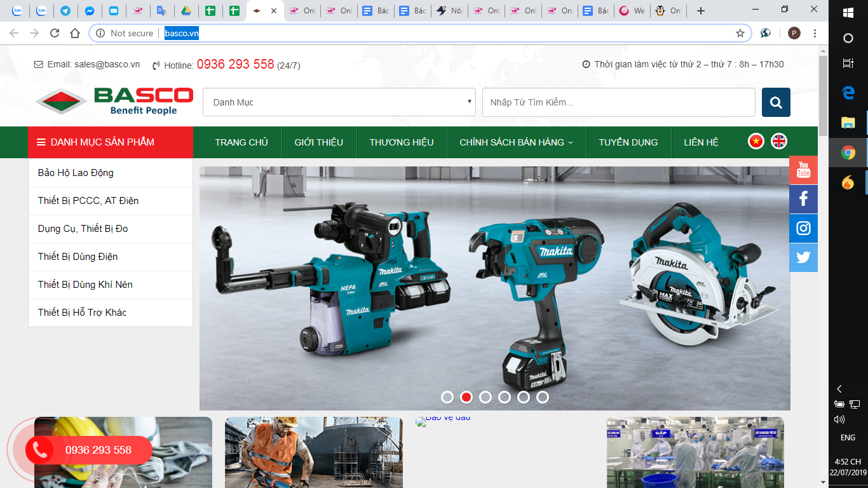Open Thương Hiệu page
The image size is (868, 488).
point(402,142)
